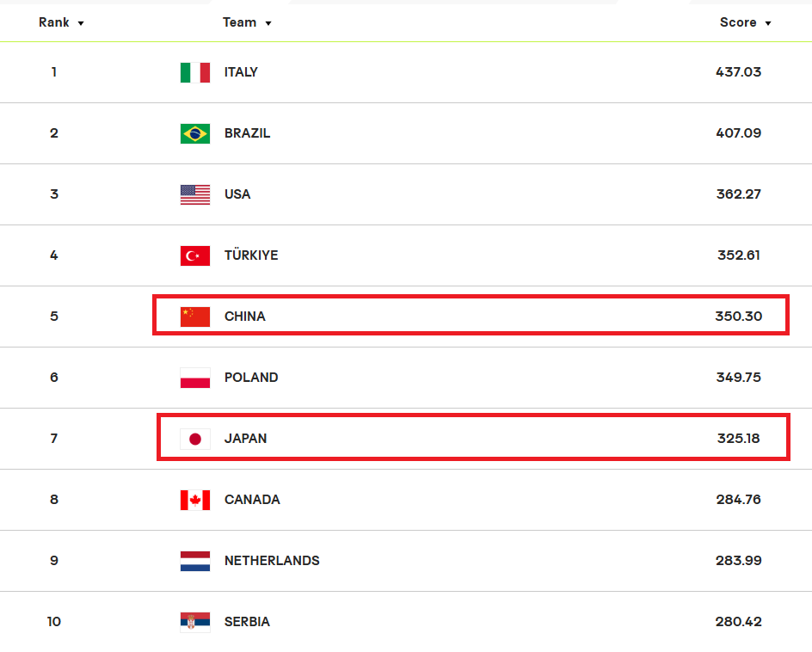Select the TÜRKIYE team name
812x652 pixels.
click(251, 255)
